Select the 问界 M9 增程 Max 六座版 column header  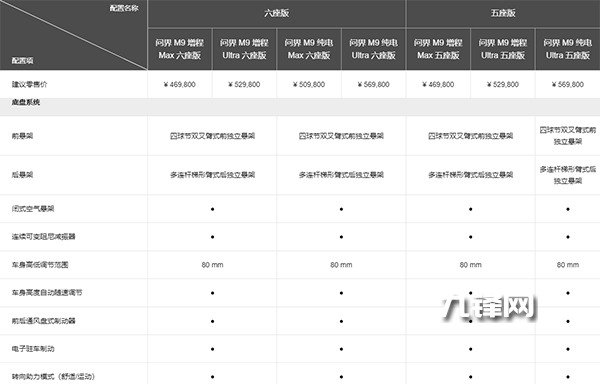click(179, 49)
